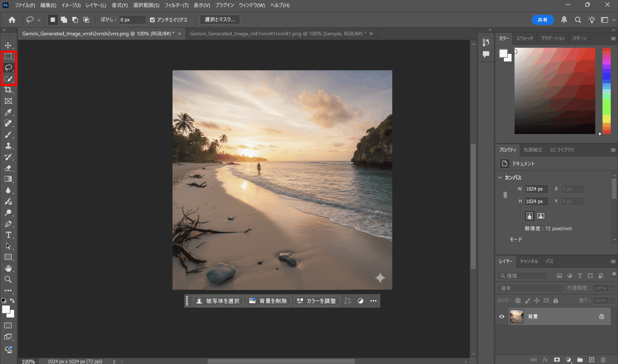Select the Eraser tool
The height and width of the screenshot is (364, 618).
(x=8, y=168)
